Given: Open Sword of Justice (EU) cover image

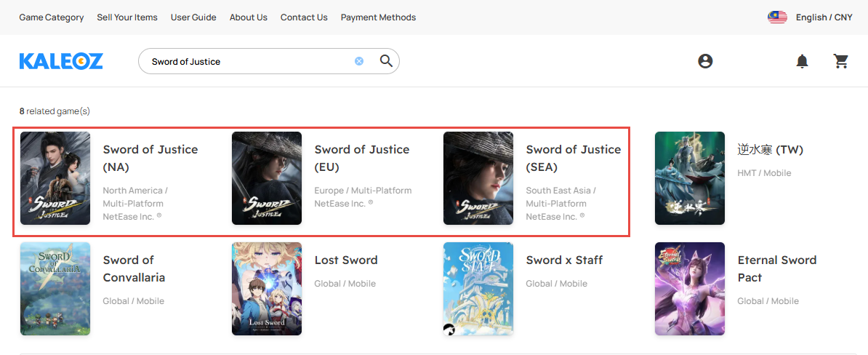Looking at the screenshot, I should [x=267, y=178].
